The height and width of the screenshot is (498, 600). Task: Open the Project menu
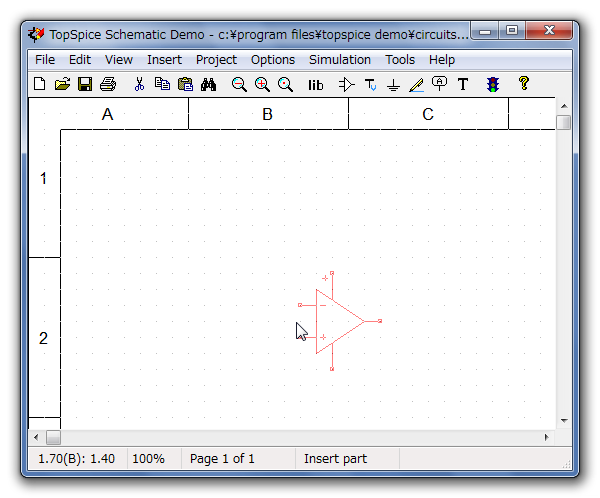click(x=216, y=60)
